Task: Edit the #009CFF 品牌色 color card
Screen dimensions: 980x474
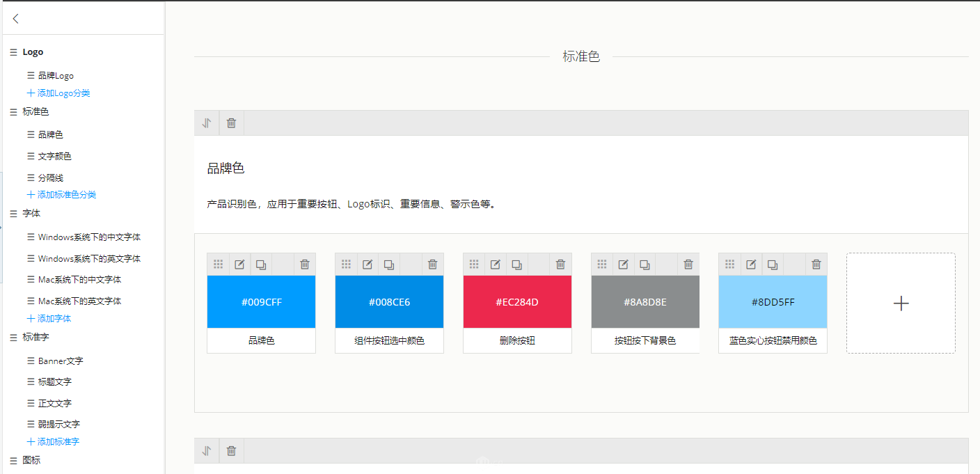Action: tap(239, 264)
